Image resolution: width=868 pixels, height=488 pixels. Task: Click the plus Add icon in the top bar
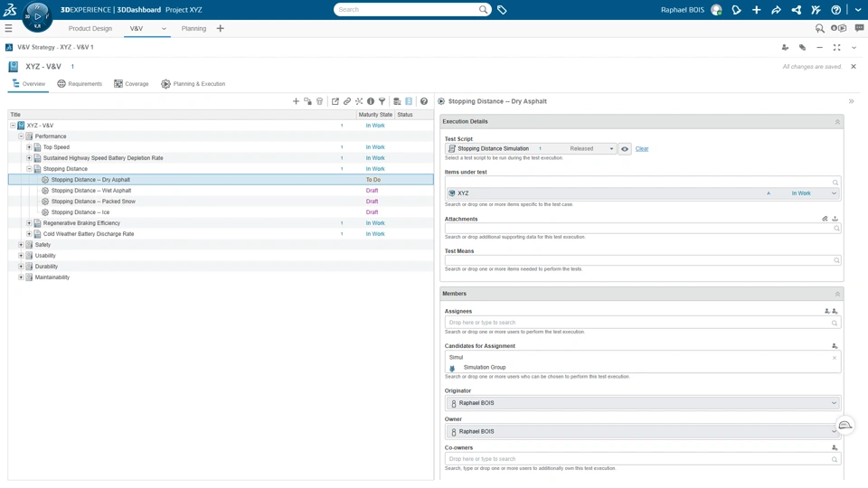pos(756,9)
